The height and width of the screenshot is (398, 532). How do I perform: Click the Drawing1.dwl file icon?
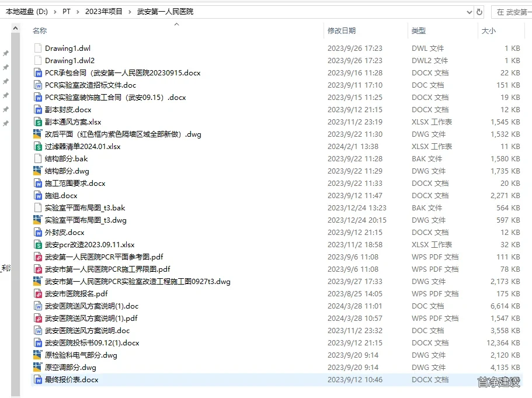[38, 49]
